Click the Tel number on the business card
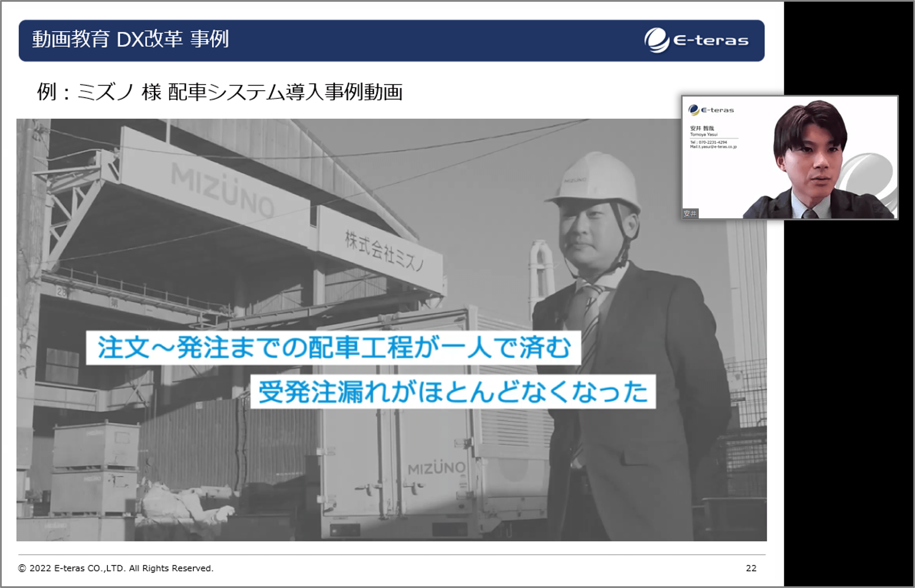Screen dimensions: 915x588 point(708,142)
